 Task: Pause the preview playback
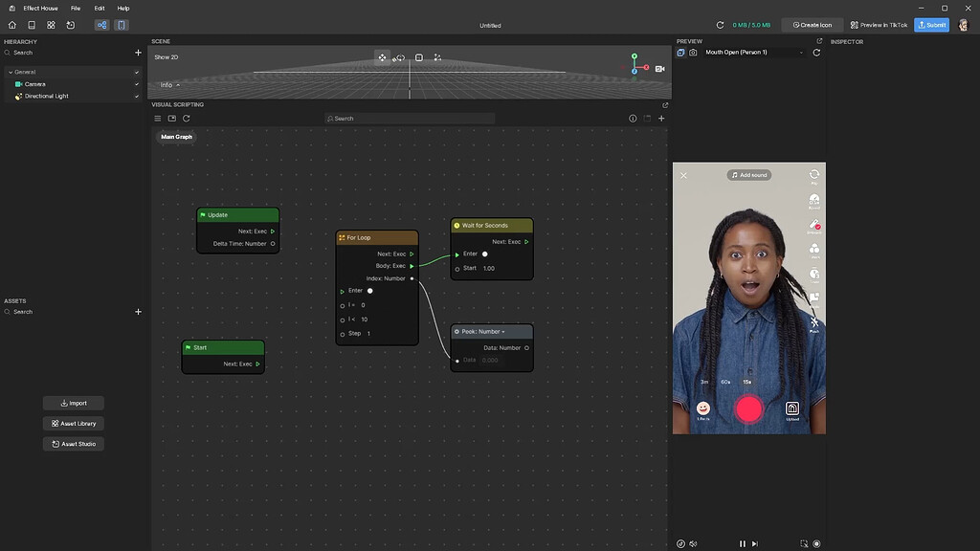(x=742, y=543)
